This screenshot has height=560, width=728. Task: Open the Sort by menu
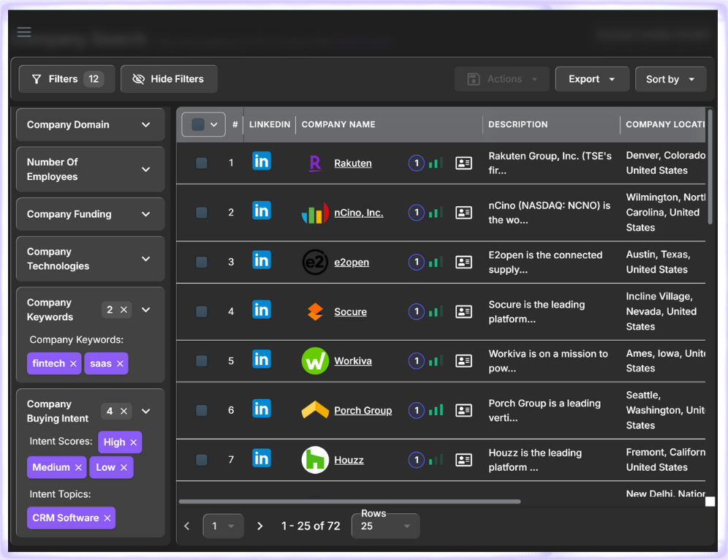click(670, 79)
